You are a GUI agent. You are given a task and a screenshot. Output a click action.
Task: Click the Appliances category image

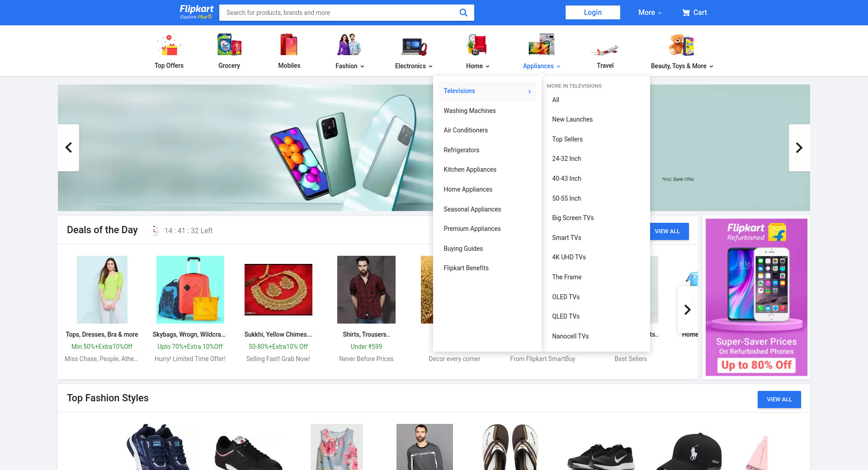542,45
